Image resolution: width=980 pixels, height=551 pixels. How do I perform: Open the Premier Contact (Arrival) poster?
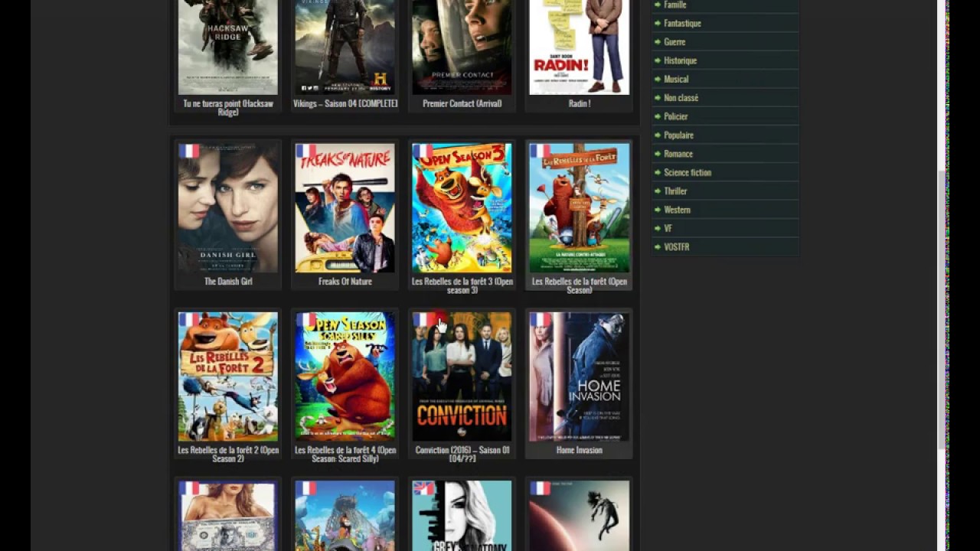462,47
